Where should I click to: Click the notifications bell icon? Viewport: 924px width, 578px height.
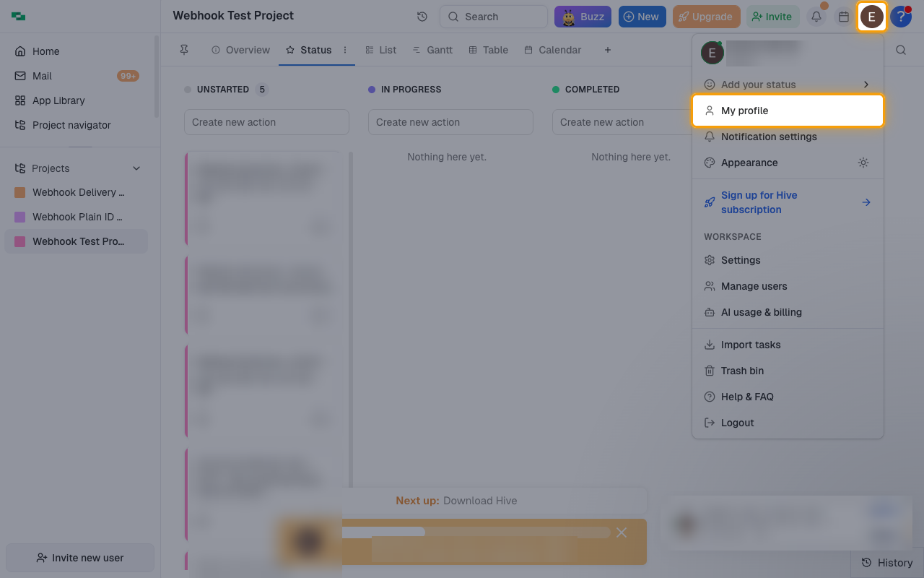point(816,17)
